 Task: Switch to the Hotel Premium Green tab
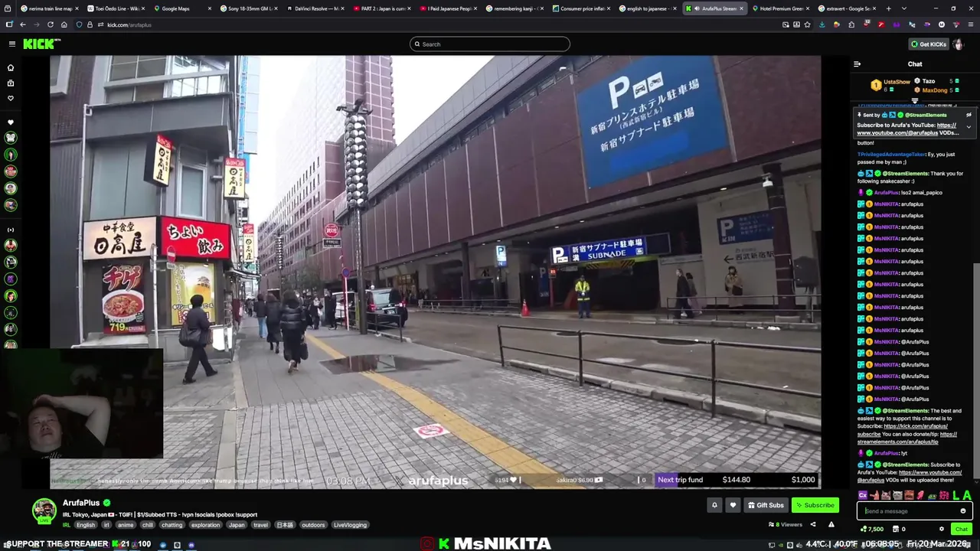click(x=781, y=8)
